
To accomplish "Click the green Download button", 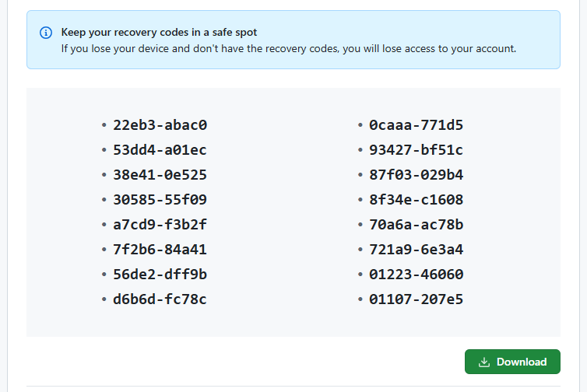I will pos(512,362).
